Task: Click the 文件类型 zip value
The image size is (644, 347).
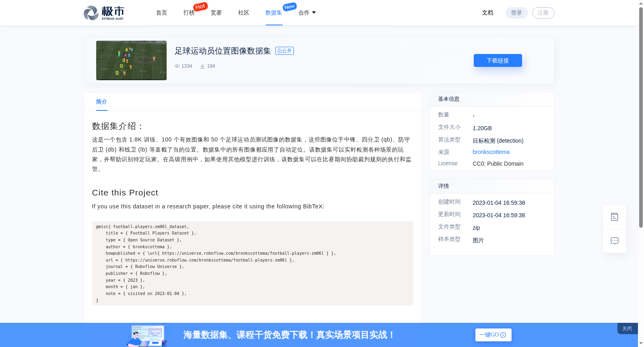Action: click(x=476, y=228)
